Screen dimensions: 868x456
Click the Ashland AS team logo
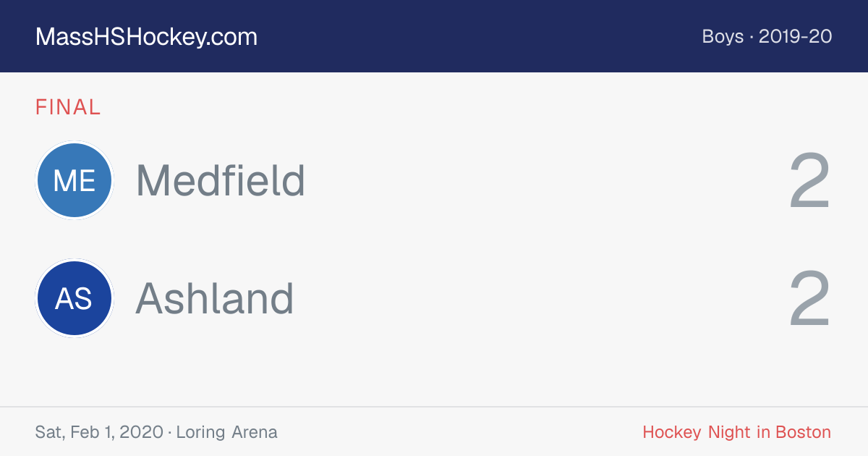(x=74, y=298)
